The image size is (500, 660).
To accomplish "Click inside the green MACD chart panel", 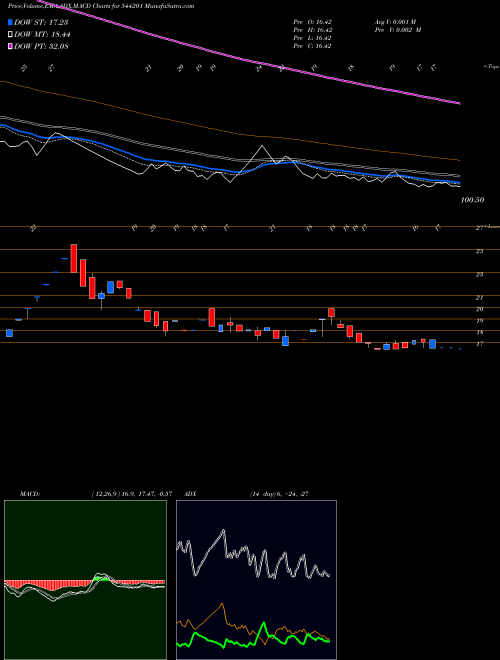I will point(85,580).
